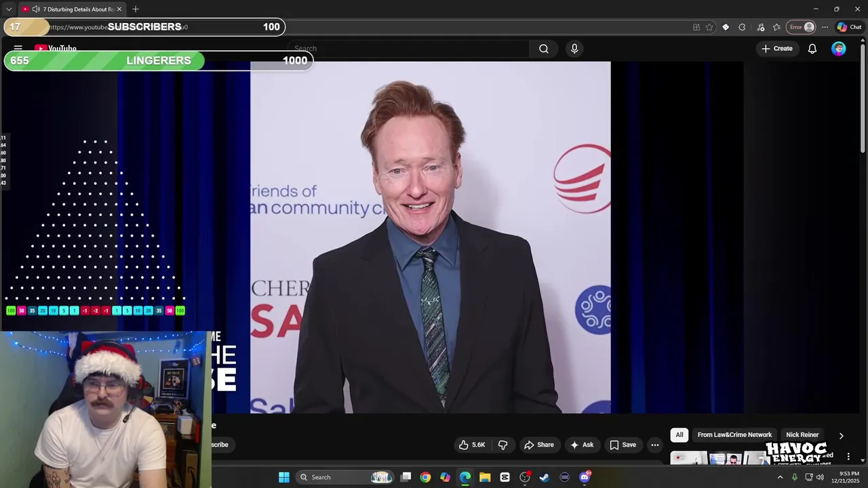Open YouTube notifications bell
The width and height of the screenshot is (868, 488).
(x=812, y=49)
